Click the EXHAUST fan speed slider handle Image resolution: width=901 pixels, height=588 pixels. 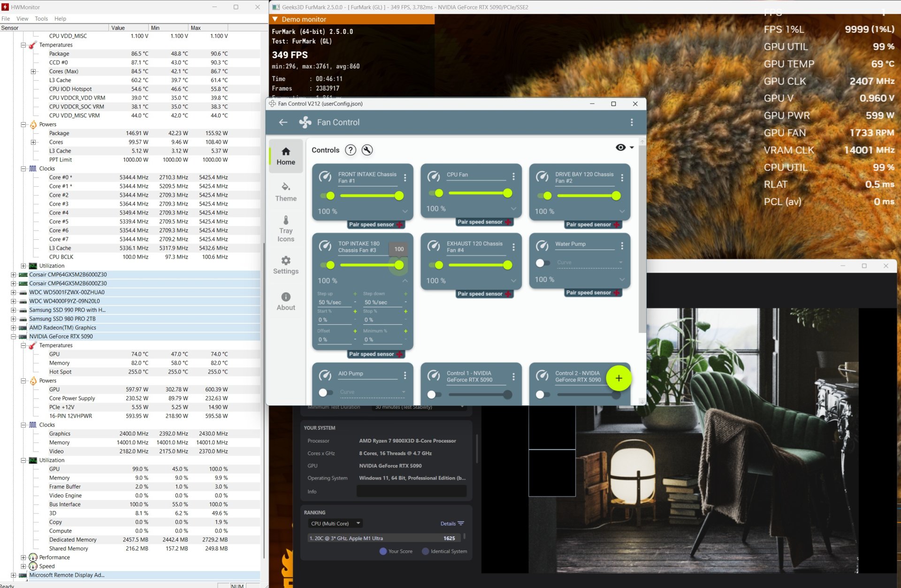click(507, 265)
